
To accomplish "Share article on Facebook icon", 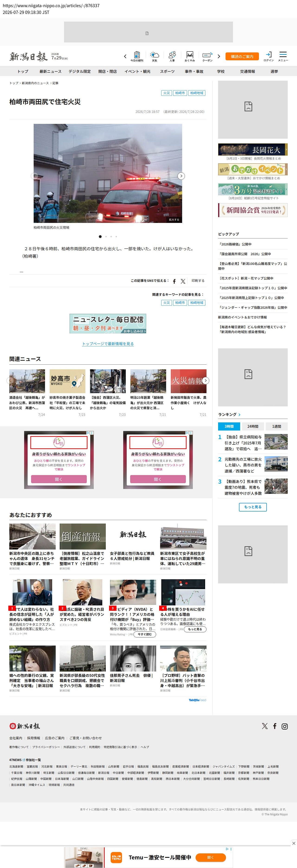I will pos(174,281).
